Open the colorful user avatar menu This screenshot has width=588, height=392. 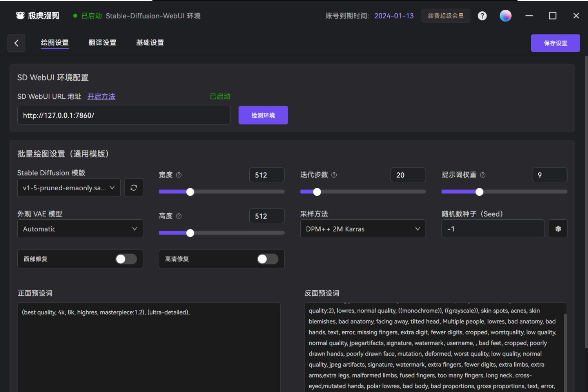(x=506, y=16)
